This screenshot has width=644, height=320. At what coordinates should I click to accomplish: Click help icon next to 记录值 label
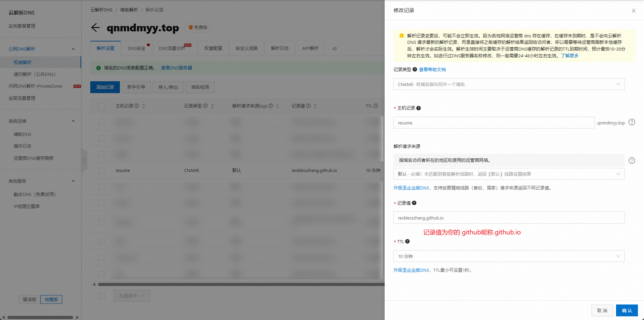414,203
